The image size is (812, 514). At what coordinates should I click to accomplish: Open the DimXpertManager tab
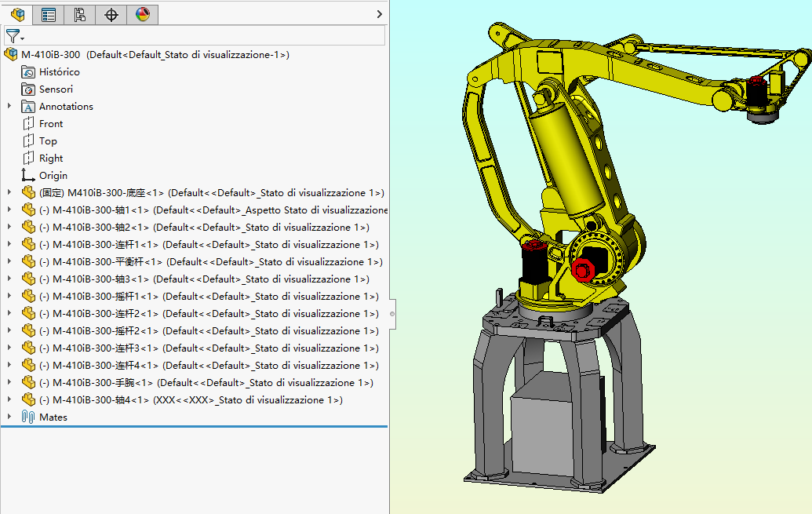[x=111, y=14]
